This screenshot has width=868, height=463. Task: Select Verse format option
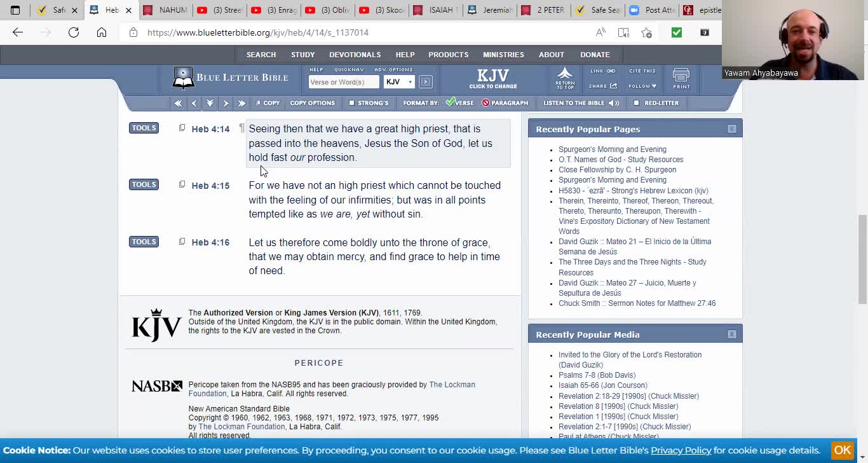click(460, 103)
